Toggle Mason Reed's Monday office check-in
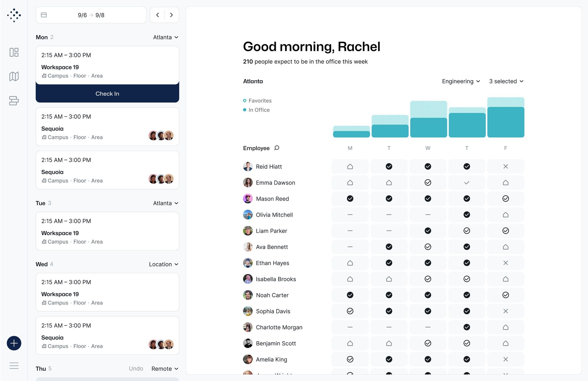Viewport: 588px width, 381px height. click(350, 198)
